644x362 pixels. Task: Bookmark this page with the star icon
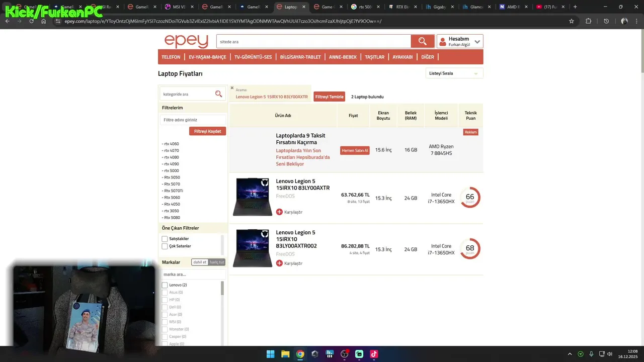[572, 21]
